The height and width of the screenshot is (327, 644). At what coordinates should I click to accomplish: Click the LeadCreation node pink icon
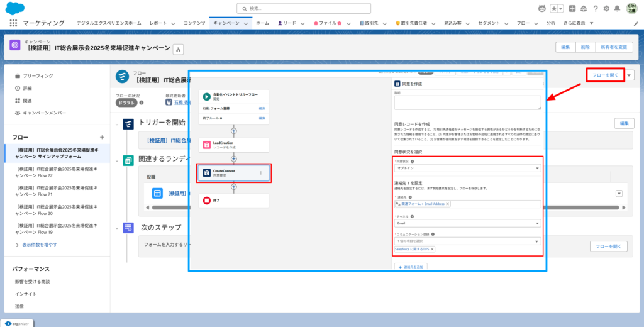(207, 145)
